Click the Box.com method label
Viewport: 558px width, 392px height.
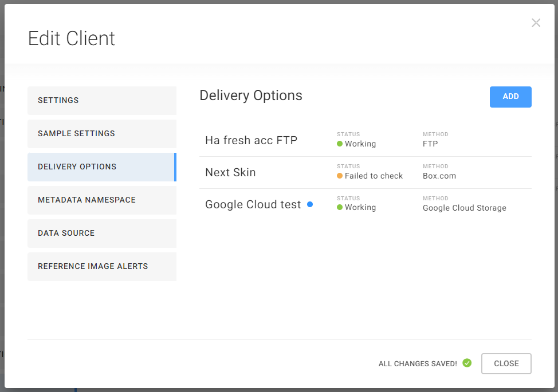point(439,176)
